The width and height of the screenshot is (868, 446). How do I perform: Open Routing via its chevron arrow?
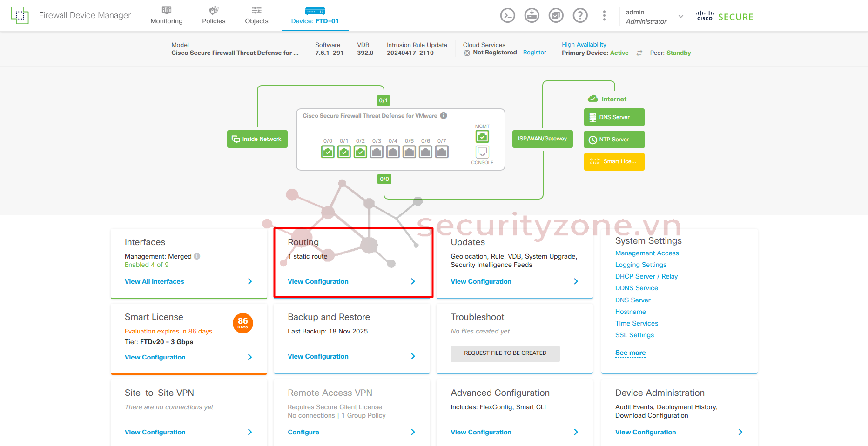413,281
